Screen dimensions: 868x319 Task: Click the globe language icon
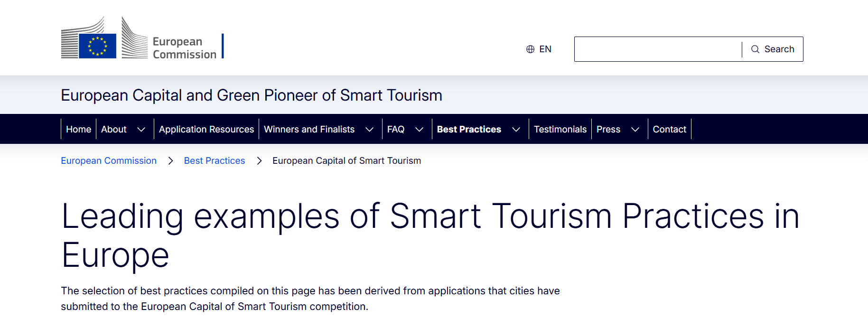point(530,49)
